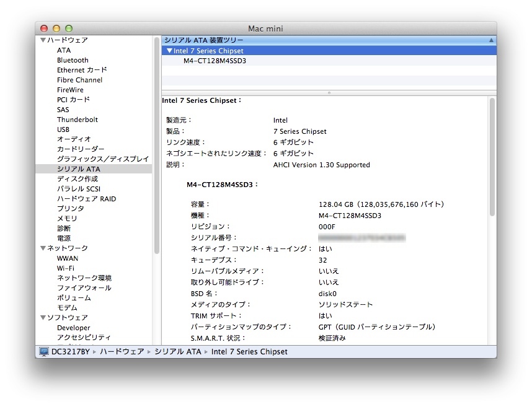Select パラレル SCSI in the sidebar

click(79, 189)
